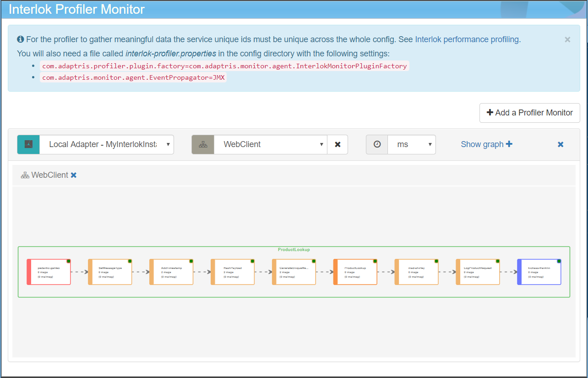
Task: Click the channel hierarchy icon beside WebClient dropdown
Action: pyautogui.click(x=203, y=144)
